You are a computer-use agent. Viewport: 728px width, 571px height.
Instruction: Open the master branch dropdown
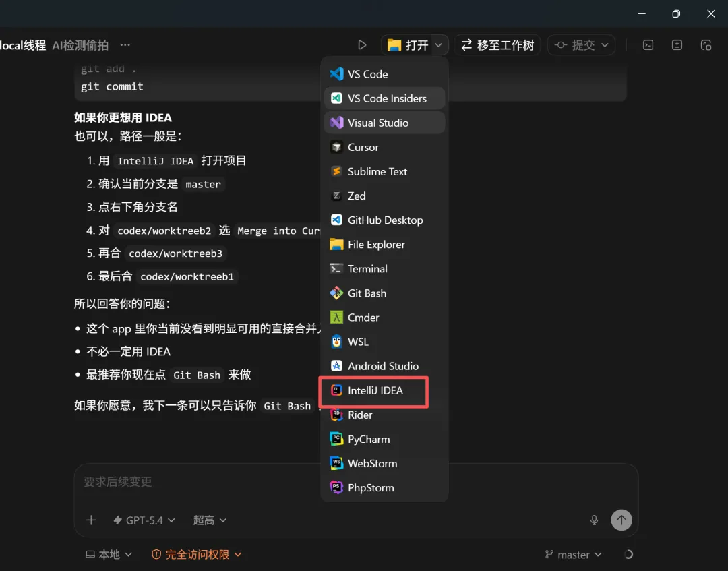[x=574, y=554]
